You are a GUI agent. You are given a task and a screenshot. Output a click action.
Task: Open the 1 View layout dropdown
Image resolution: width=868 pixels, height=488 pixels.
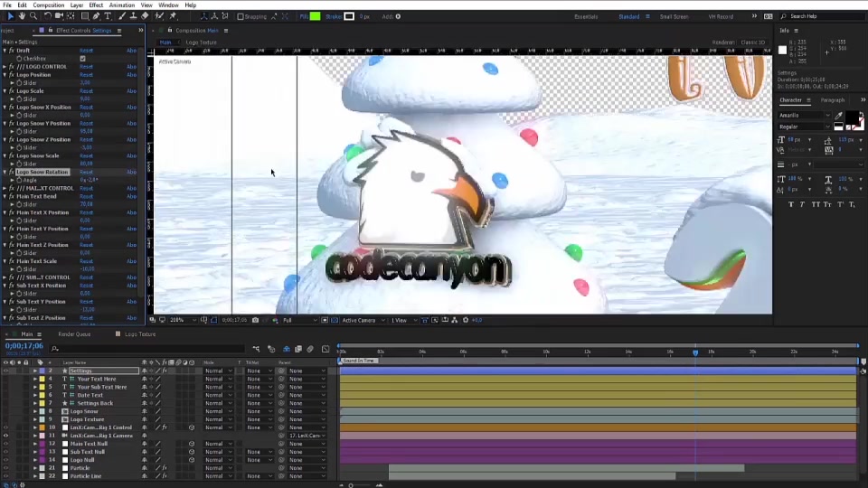pos(403,320)
